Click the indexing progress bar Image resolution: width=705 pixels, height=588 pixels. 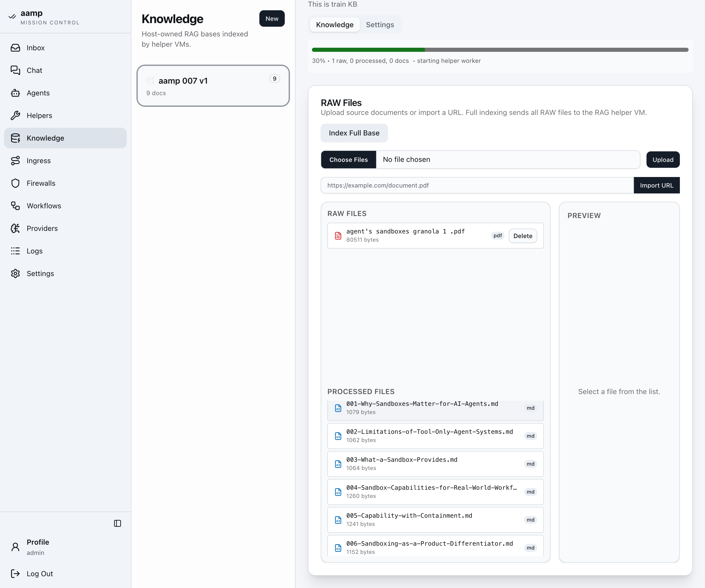click(500, 50)
